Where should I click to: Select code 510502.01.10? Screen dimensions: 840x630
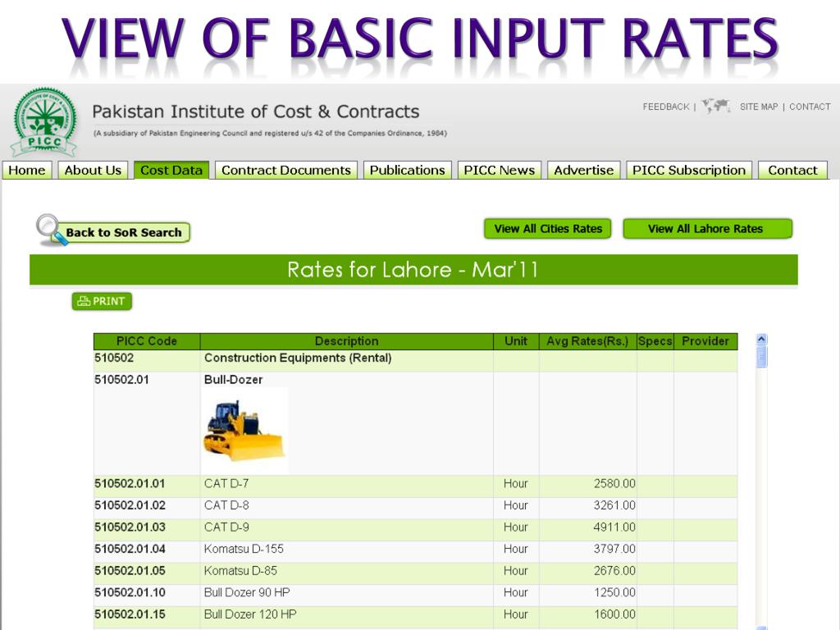pyautogui.click(x=130, y=593)
